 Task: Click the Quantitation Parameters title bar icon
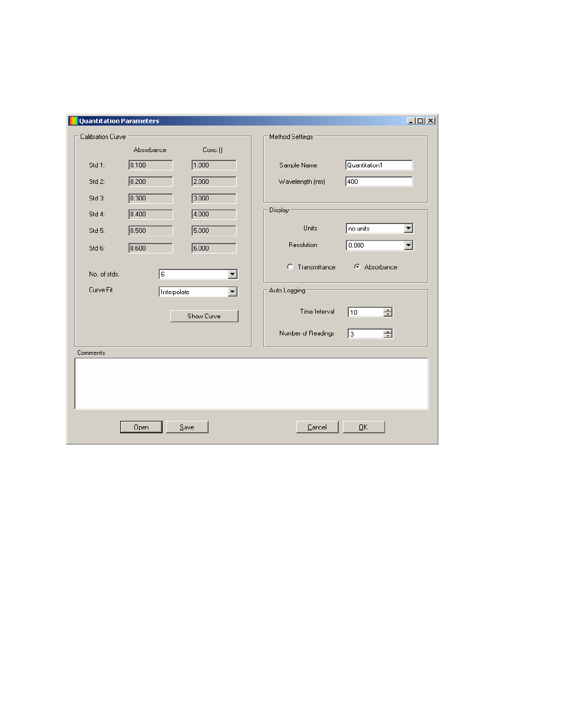coord(73,121)
